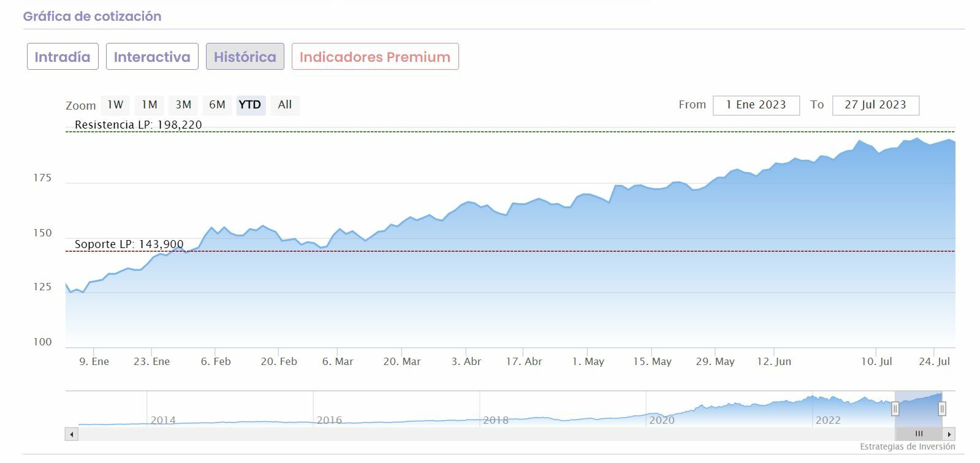Set zoom range to 3M
Screen dimensions: 980x463
[183, 105]
